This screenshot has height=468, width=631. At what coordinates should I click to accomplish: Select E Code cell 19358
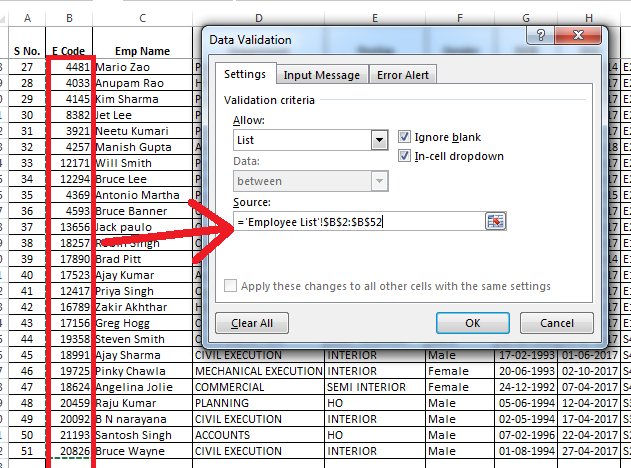pyautogui.click(x=69, y=339)
